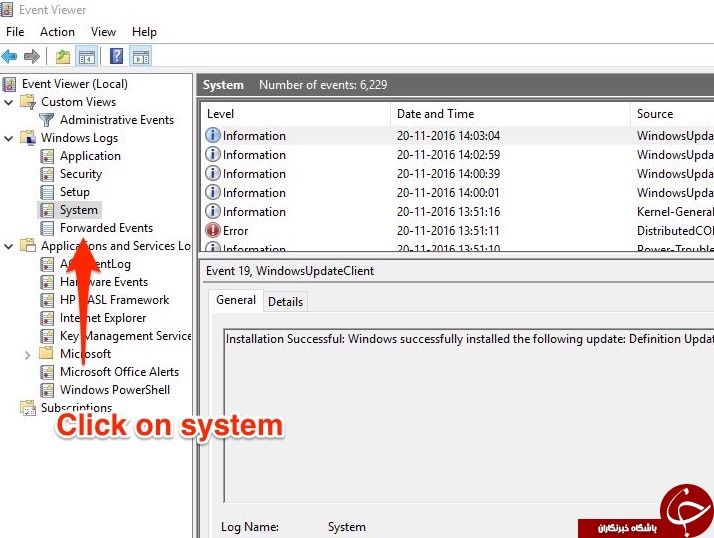Select Internet Explorer log
714x538 pixels.
pyautogui.click(x=103, y=318)
